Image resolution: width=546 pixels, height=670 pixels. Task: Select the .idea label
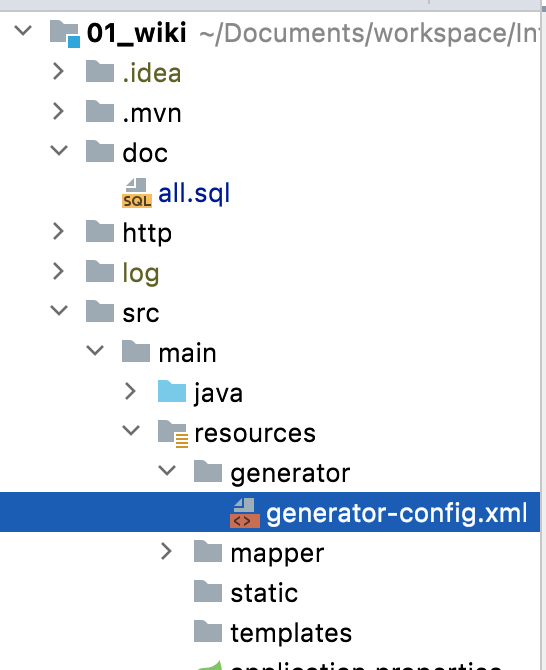click(152, 73)
